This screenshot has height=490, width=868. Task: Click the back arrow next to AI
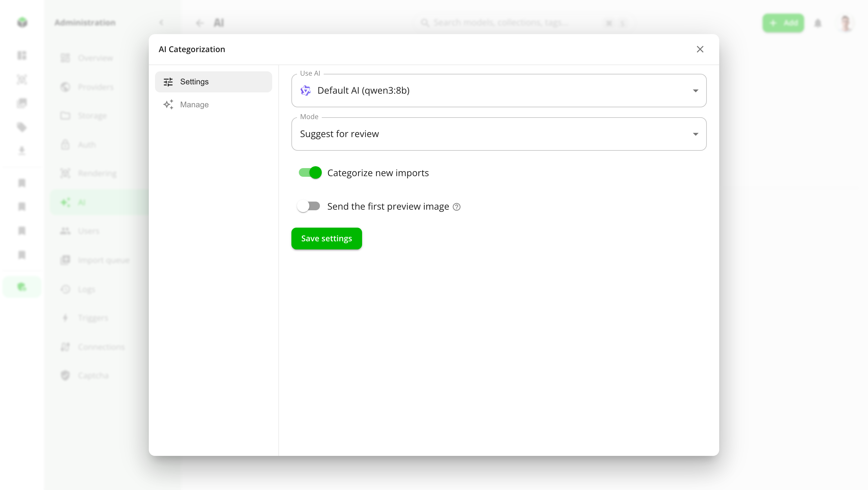pos(200,23)
